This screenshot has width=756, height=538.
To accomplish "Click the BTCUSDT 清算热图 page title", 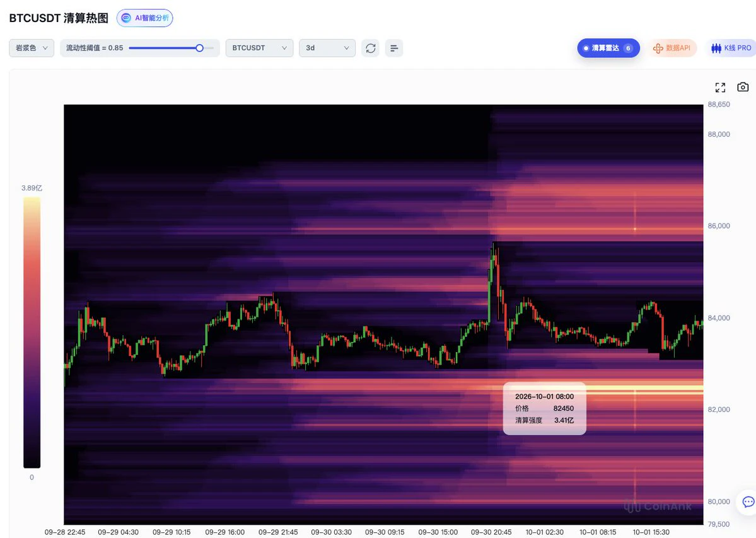I will (59, 18).
